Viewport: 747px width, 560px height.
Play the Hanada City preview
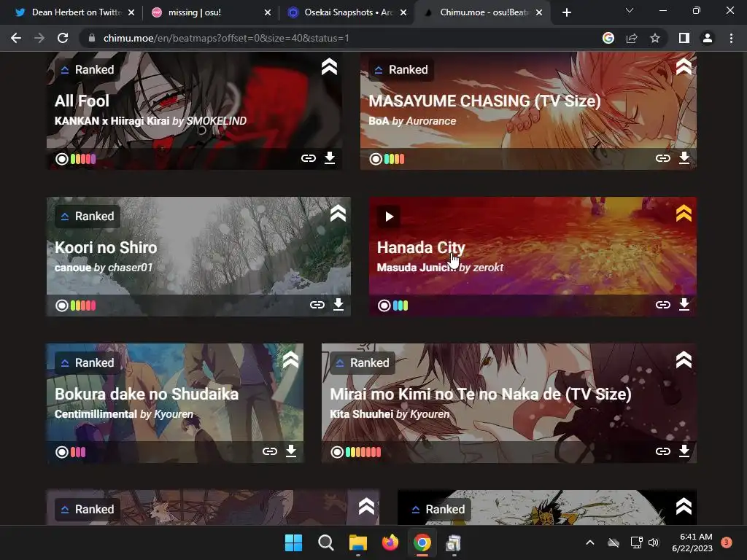[x=389, y=217]
